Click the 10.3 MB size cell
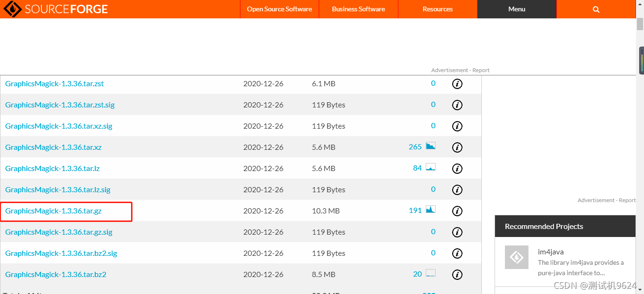This screenshot has width=644, height=294. pyautogui.click(x=326, y=211)
